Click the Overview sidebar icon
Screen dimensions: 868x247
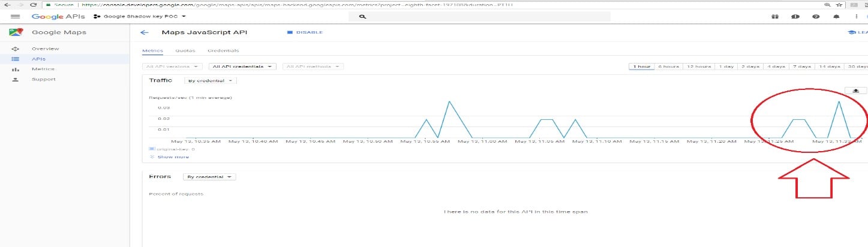(x=16, y=49)
